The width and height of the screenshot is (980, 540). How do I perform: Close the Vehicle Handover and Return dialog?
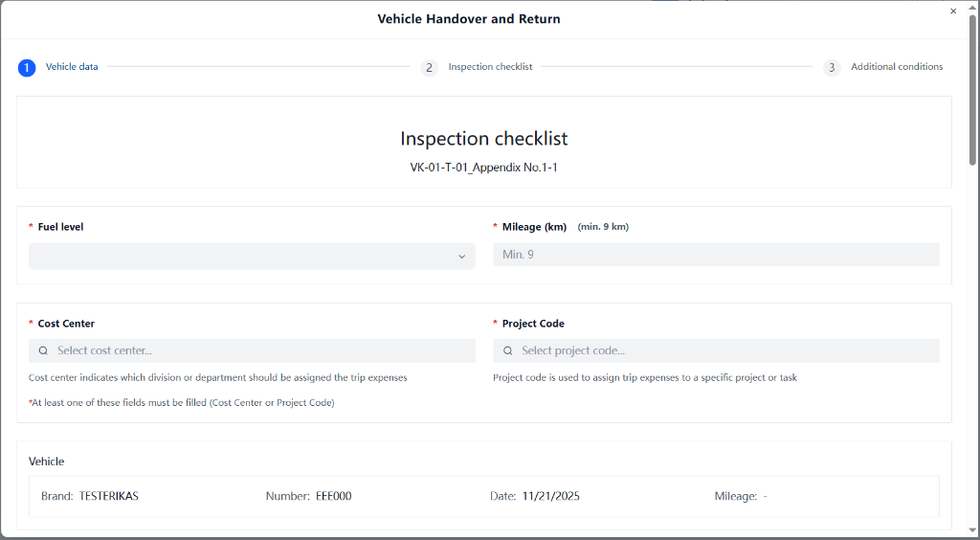tap(953, 11)
